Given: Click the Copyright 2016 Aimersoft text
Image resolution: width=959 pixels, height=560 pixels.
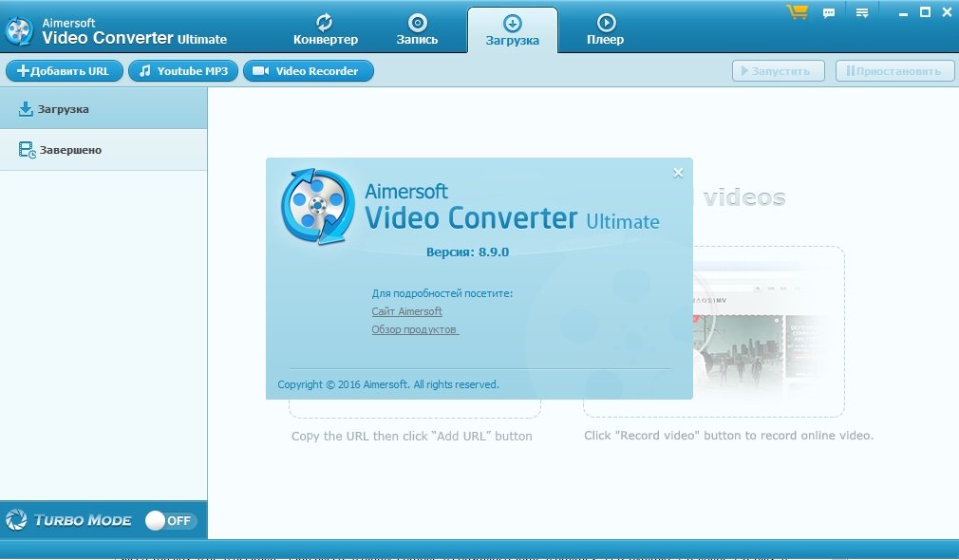Looking at the screenshot, I should click(x=388, y=384).
